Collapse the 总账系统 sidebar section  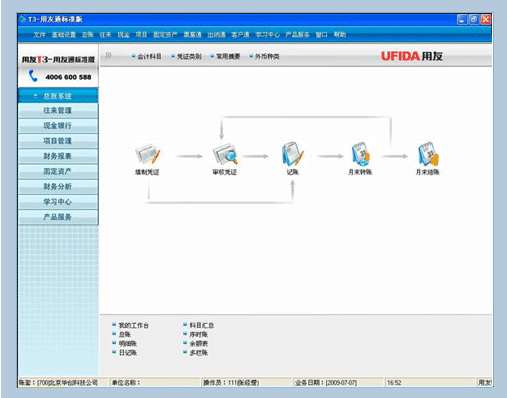click(x=58, y=96)
